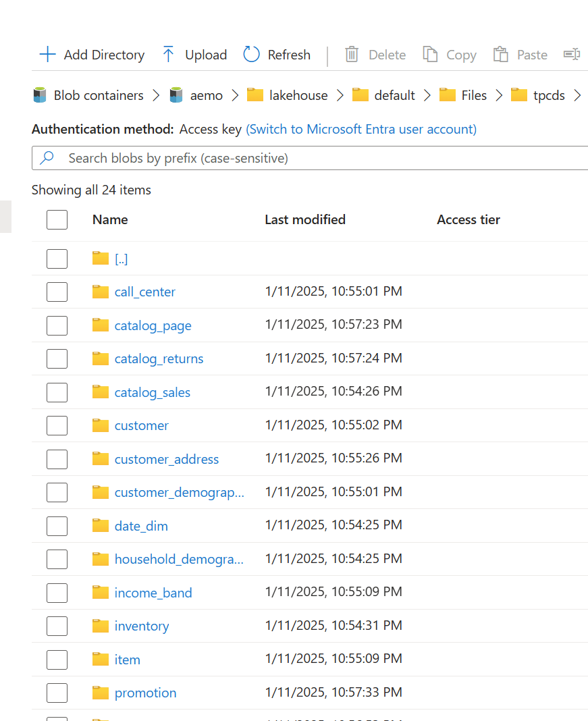The image size is (588, 721).
Task: Click [..] to go up one directory
Action: pyautogui.click(x=122, y=259)
